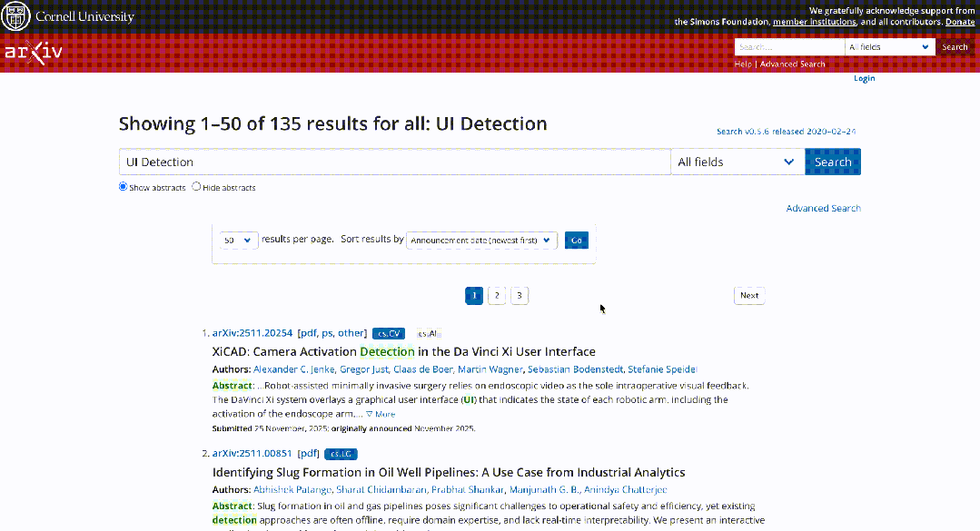Open the Advanced Search link below search bar
The width and height of the screenshot is (980, 531).
pyautogui.click(x=823, y=209)
